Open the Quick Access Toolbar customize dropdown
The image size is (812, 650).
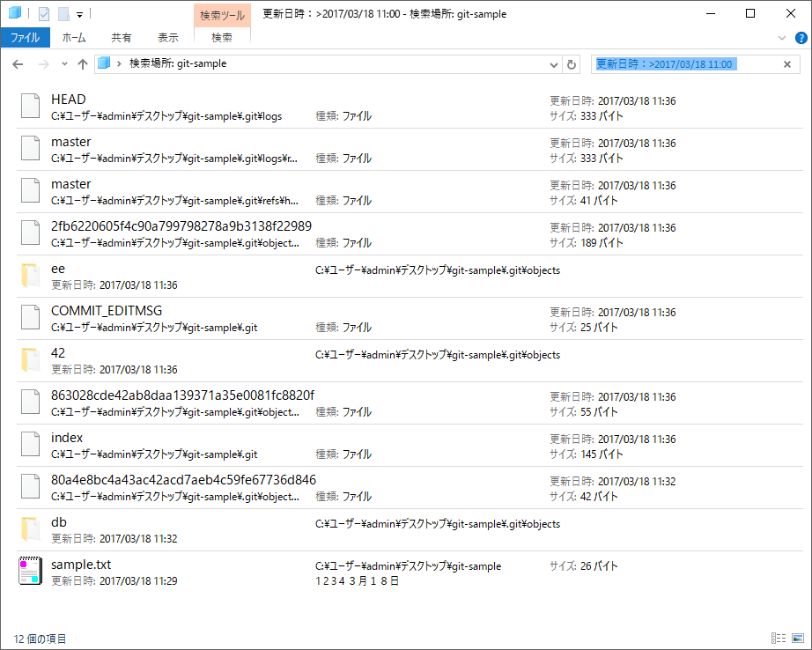click(x=79, y=15)
